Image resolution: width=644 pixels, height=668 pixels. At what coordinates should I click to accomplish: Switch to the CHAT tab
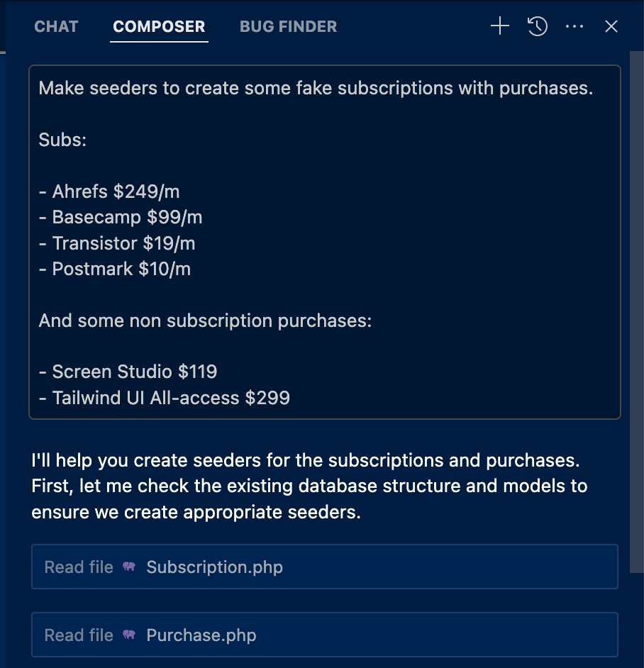pos(56,27)
